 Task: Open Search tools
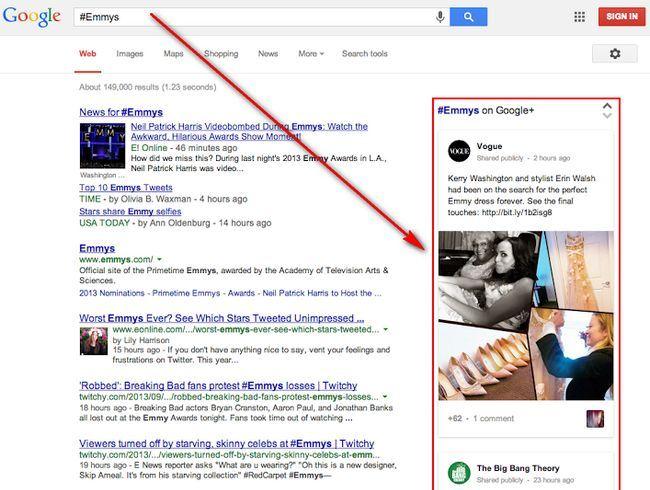point(365,53)
